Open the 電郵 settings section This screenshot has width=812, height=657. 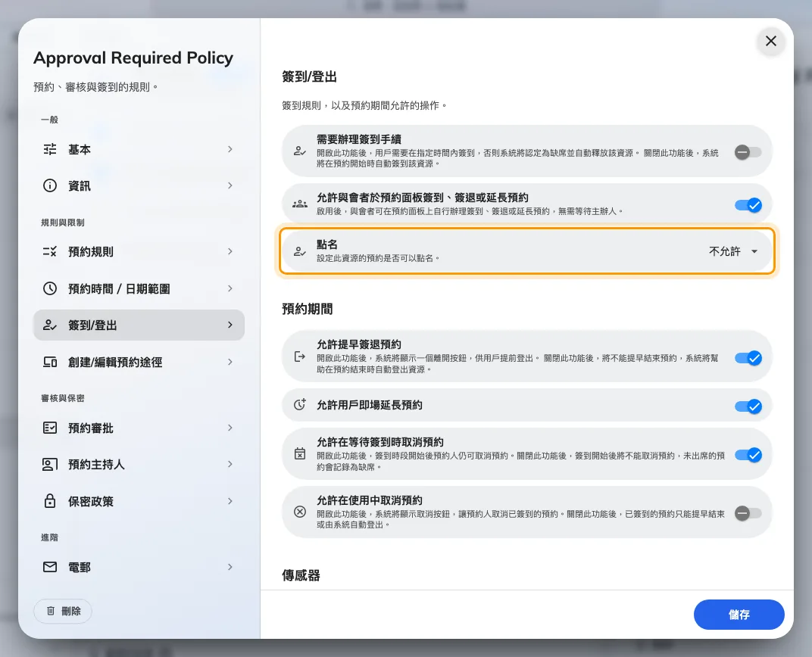click(139, 567)
